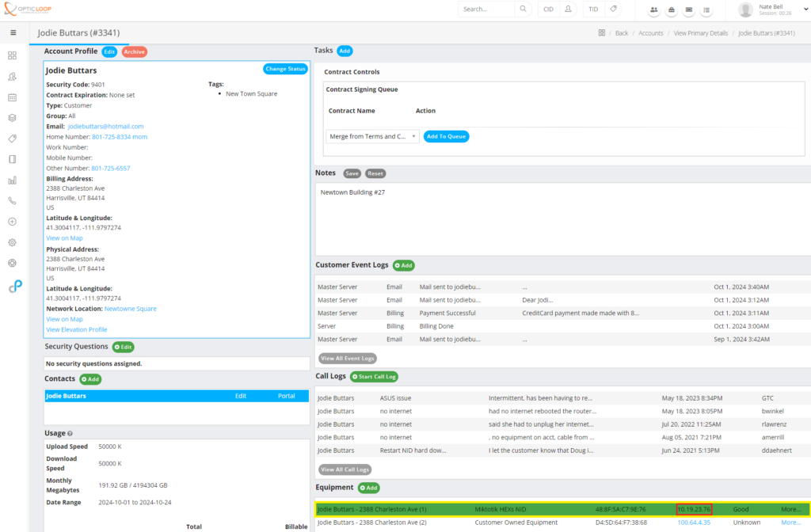Click the Add To Queue button

pos(446,136)
